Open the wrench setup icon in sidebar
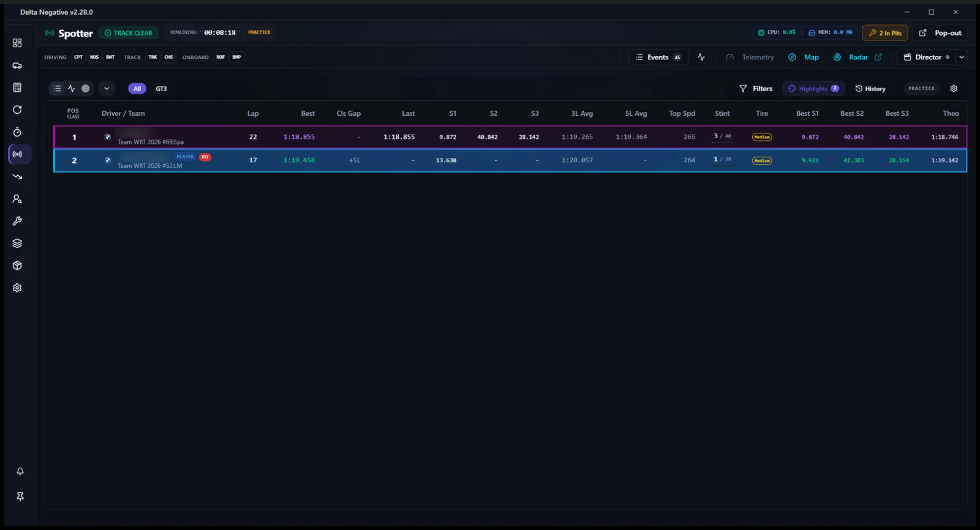This screenshot has width=980, height=530. (x=17, y=221)
